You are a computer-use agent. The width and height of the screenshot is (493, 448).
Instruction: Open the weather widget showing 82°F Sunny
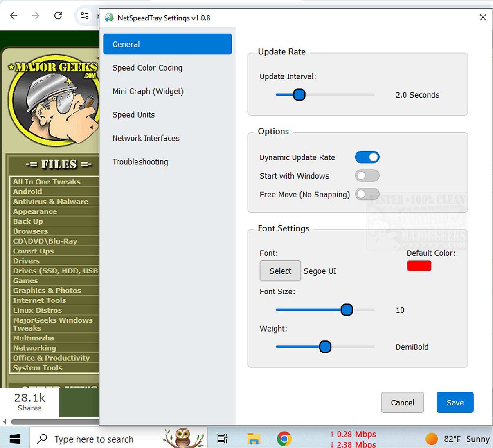point(457,439)
